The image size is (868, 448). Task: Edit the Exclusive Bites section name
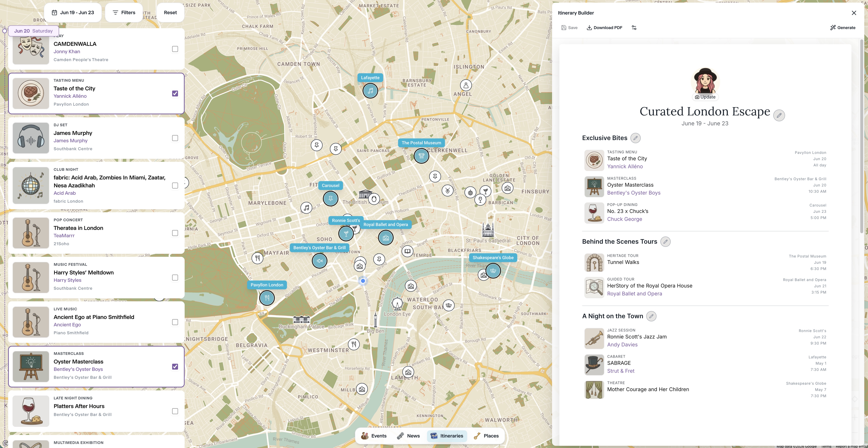click(x=636, y=138)
